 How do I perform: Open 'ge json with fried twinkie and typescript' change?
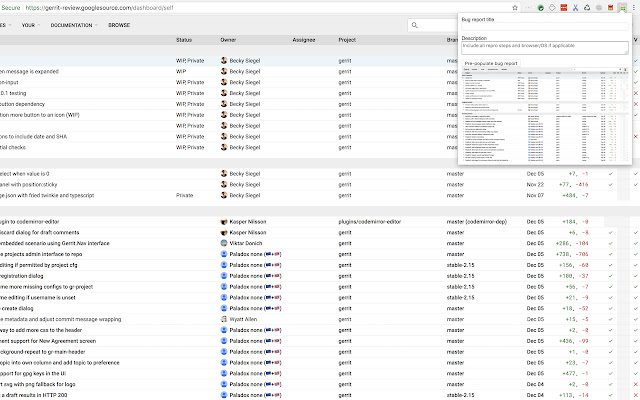pyautogui.click(x=47, y=195)
